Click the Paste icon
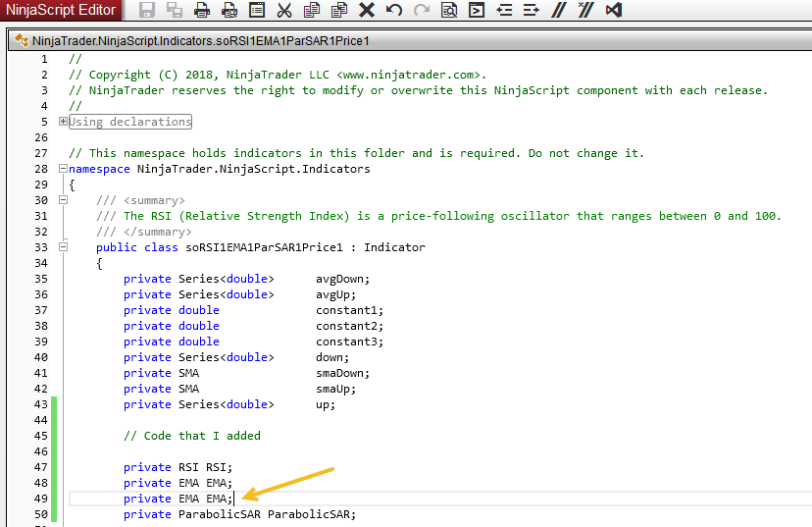The width and height of the screenshot is (812, 527). (x=339, y=10)
